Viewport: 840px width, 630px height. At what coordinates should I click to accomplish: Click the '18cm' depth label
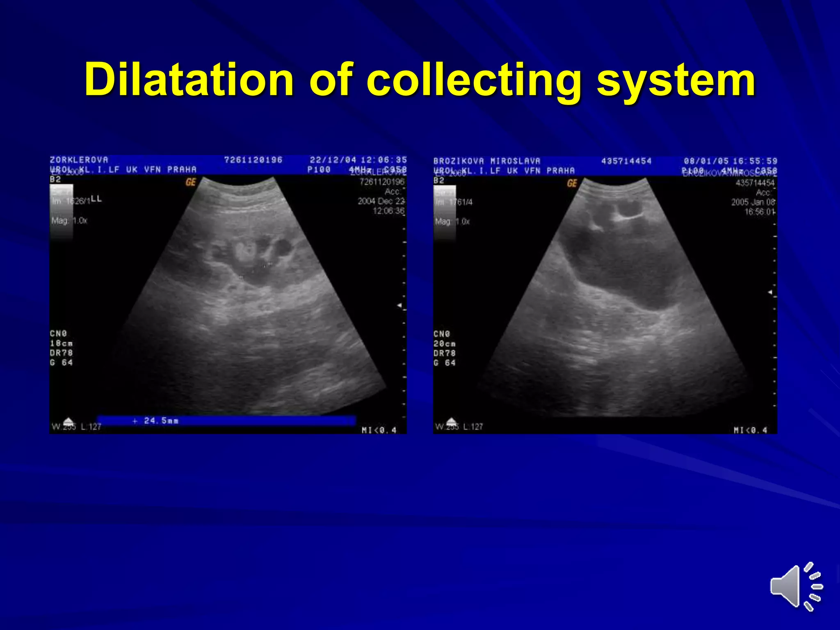[62, 343]
